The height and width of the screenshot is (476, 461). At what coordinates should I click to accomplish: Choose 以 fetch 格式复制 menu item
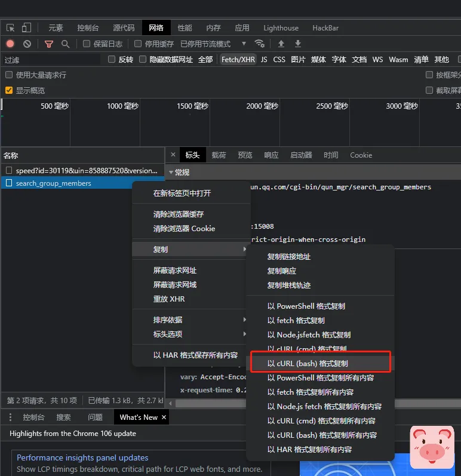pyautogui.click(x=321, y=320)
